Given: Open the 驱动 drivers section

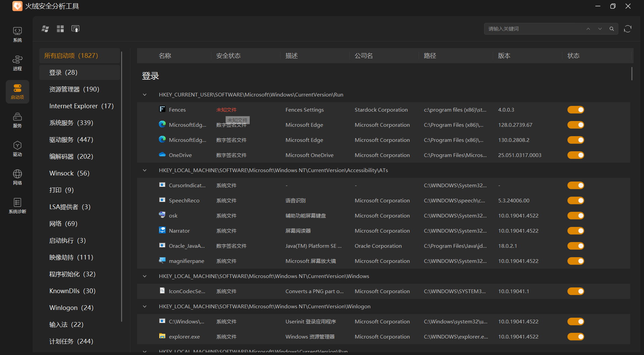Looking at the screenshot, I should point(17,149).
